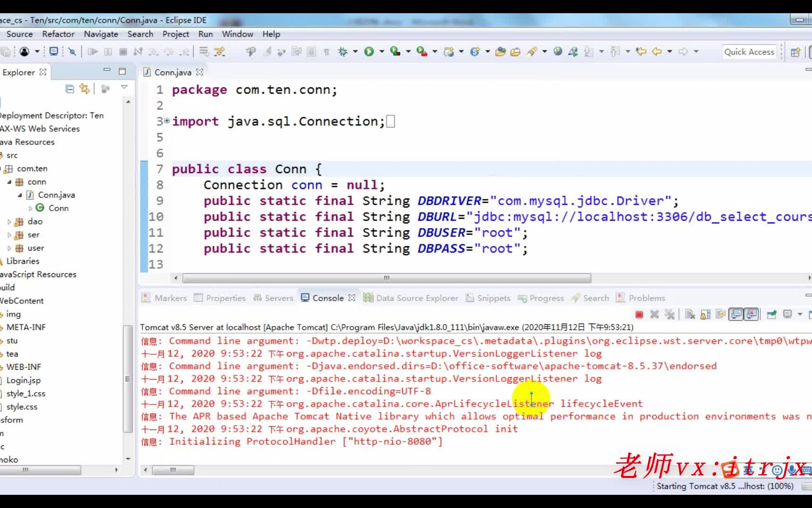Open Display Selected Console dropdown arrow
The width and height of the screenshot is (812, 508).
click(800, 314)
